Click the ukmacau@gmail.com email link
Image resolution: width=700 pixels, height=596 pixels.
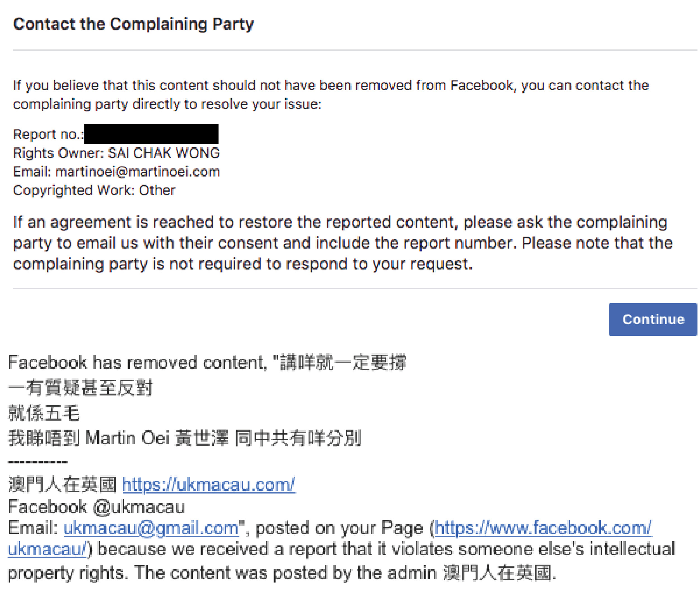[x=151, y=528]
